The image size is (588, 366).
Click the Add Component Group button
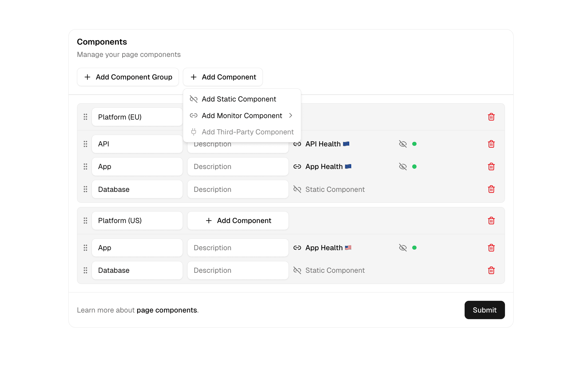pos(128,77)
